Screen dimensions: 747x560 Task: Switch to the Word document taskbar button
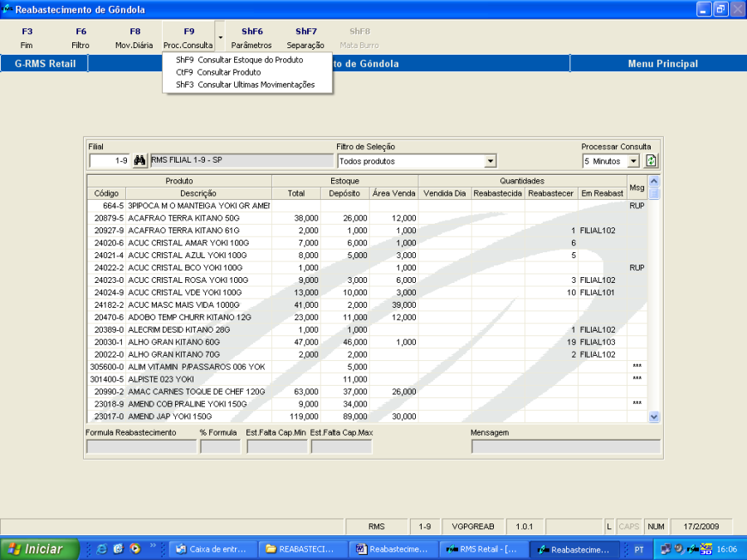[393, 549]
